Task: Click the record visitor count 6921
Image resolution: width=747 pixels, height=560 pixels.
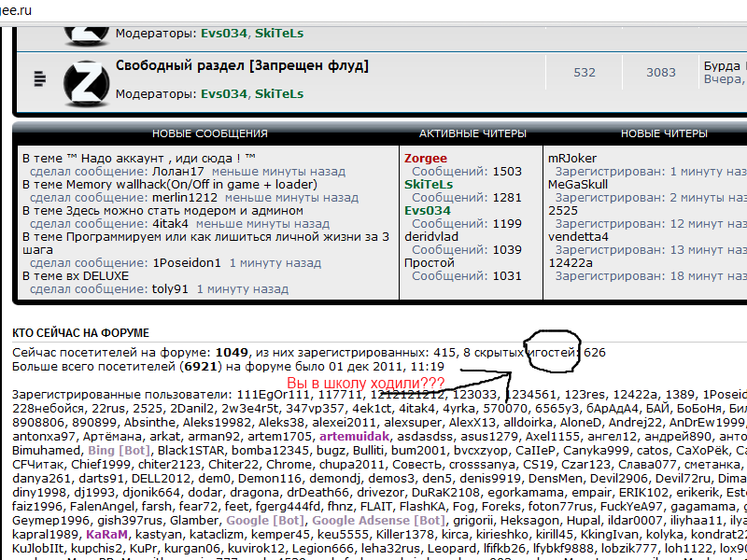Action: (x=200, y=367)
